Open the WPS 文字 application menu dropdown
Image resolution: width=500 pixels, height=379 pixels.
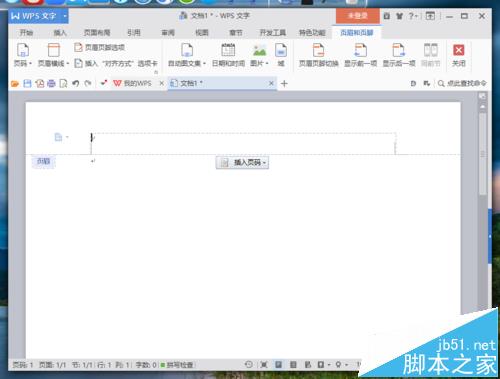(65, 16)
